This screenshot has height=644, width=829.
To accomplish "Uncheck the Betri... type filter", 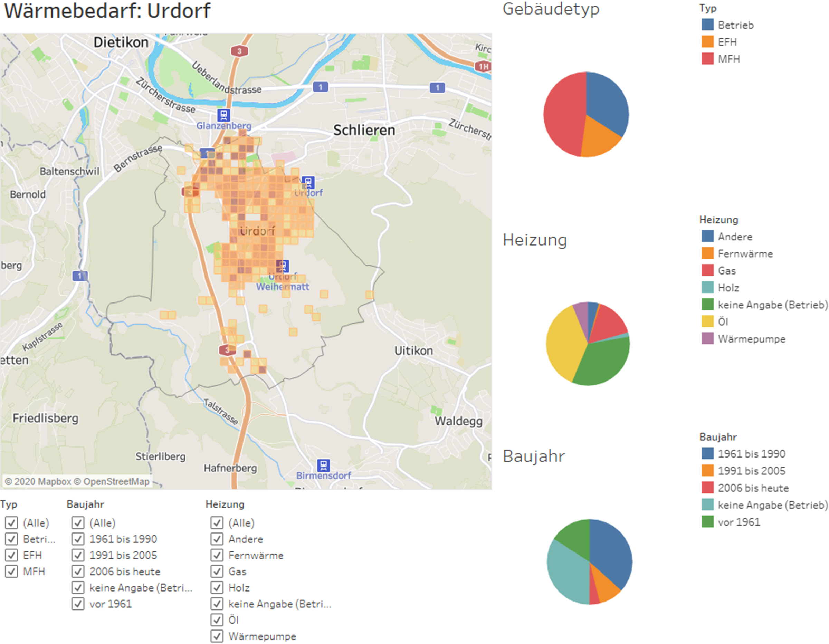I will tap(11, 539).
